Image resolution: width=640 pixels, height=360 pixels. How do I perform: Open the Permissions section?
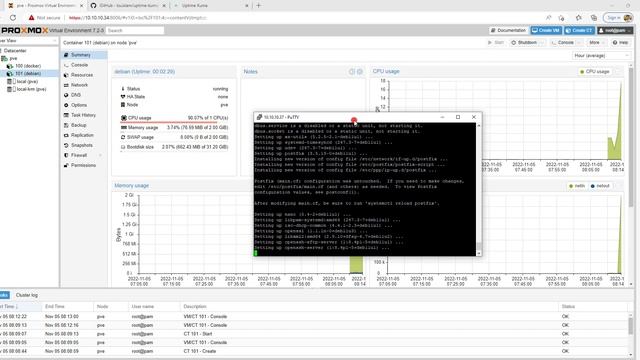click(x=84, y=165)
